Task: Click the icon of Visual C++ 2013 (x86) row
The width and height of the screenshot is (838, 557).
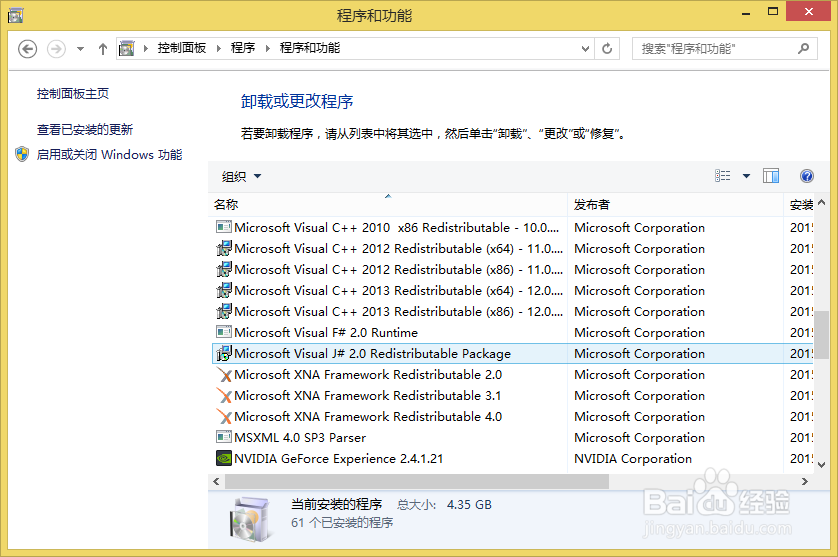Action: [223, 312]
